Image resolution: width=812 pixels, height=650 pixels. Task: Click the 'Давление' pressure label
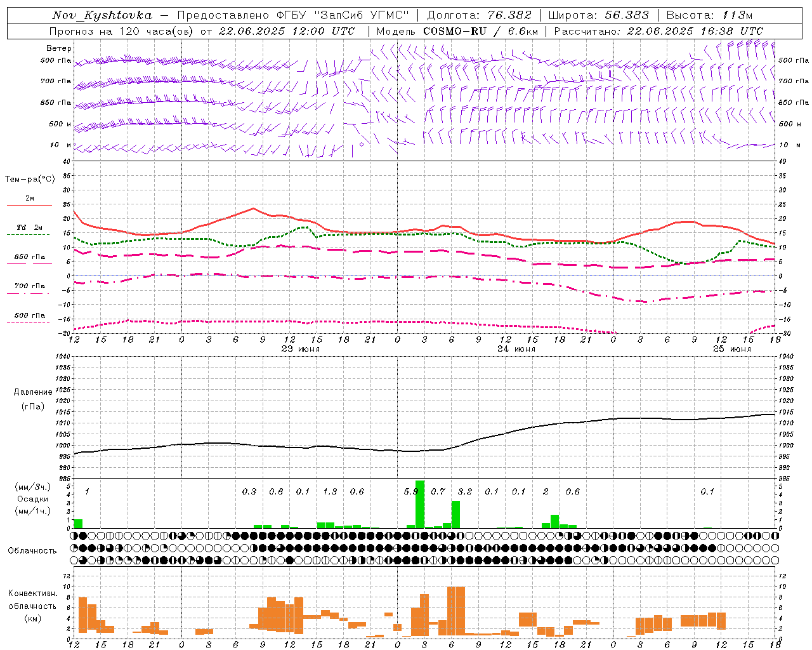[x=32, y=392]
